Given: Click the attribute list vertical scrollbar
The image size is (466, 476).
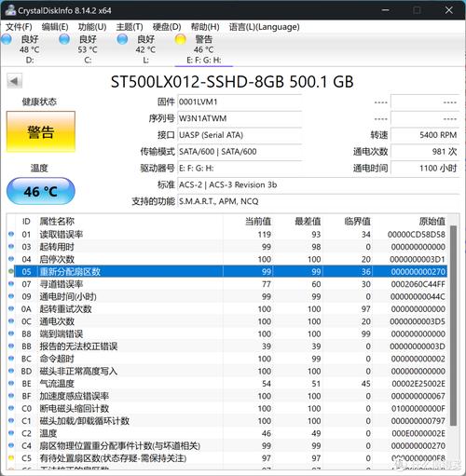Looking at the screenshot, I should tap(453, 326).
